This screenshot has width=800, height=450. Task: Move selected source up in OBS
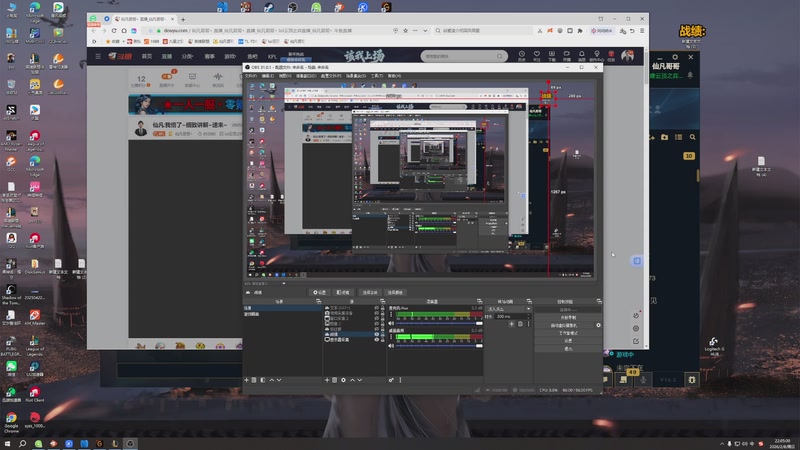click(352, 380)
